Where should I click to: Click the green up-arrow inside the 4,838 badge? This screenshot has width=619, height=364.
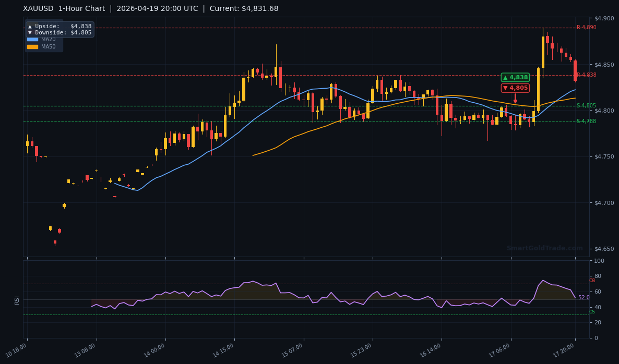tap(505, 78)
